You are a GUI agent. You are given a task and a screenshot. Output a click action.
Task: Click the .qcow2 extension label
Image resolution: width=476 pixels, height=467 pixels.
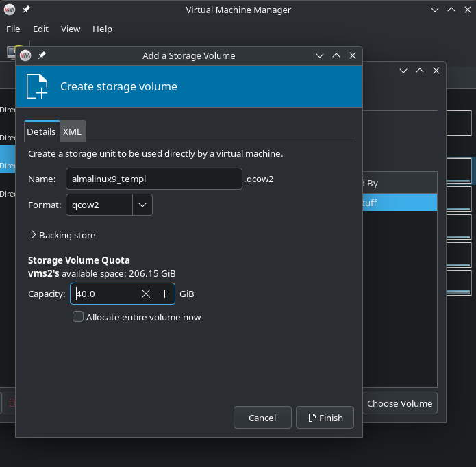(259, 179)
